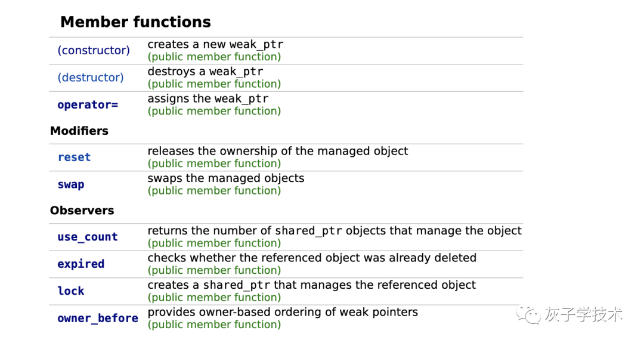Screen dimensions: 644x343
Task: Open the operator= member function link
Action: click(88, 105)
